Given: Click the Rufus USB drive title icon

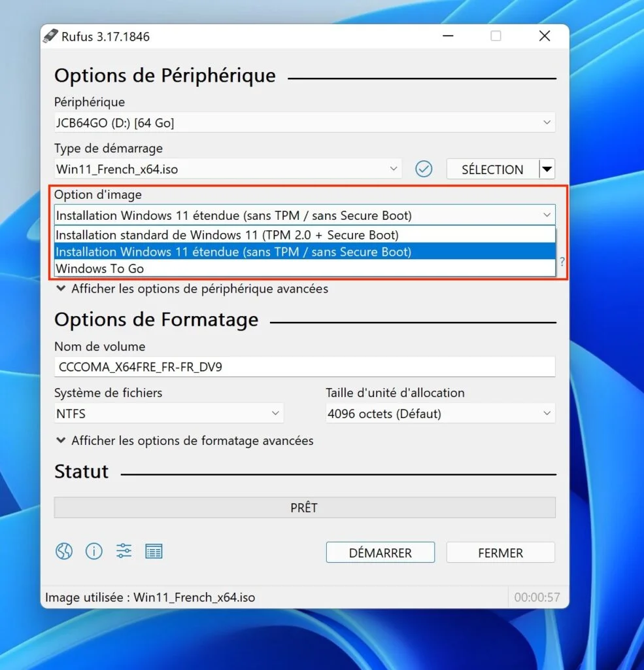Looking at the screenshot, I should (x=50, y=36).
